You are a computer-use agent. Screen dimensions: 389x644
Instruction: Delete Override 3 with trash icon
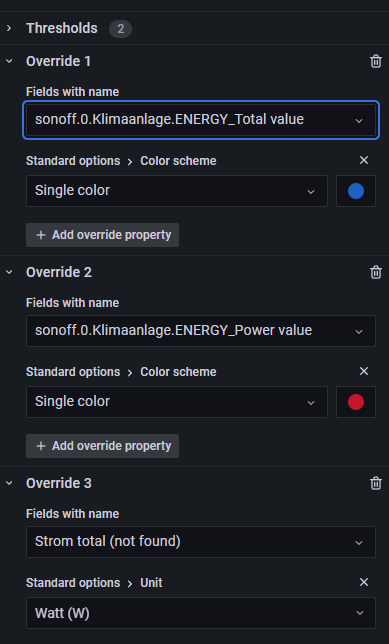pos(375,483)
